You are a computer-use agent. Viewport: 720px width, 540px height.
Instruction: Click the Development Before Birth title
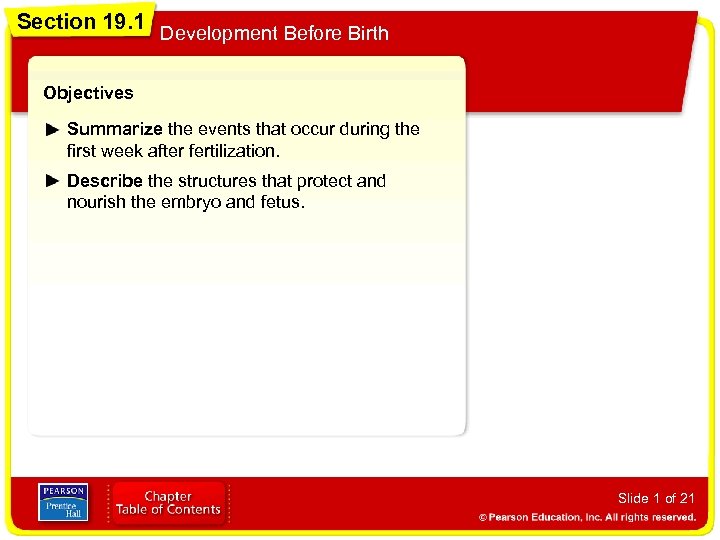pos(274,34)
